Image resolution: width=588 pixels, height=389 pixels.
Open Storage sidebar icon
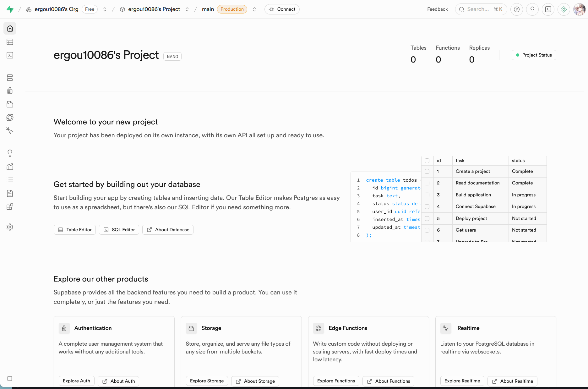pyautogui.click(x=10, y=104)
